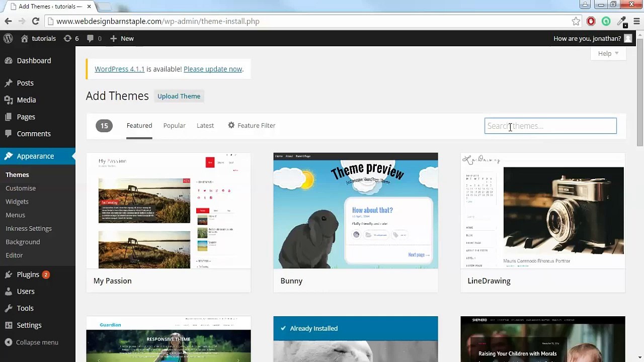644x362 pixels.
Task: Click the Plugins plug icon
Action: (9, 275)
